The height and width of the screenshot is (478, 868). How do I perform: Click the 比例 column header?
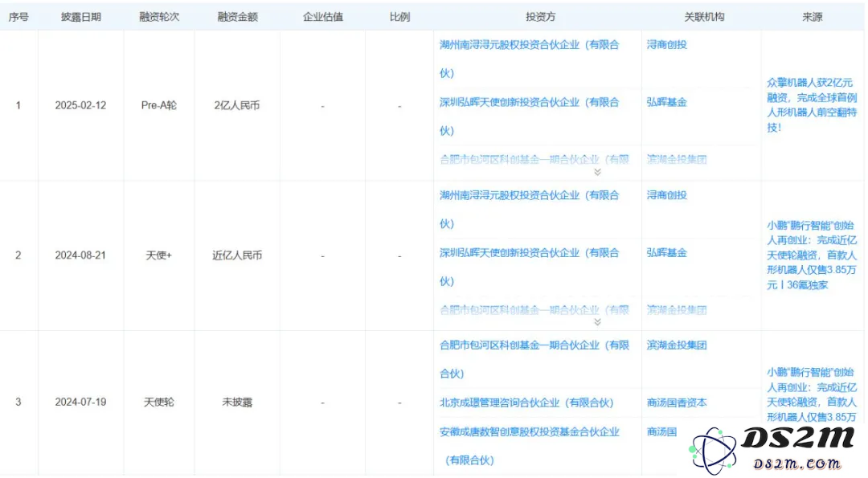click(399, 17)
